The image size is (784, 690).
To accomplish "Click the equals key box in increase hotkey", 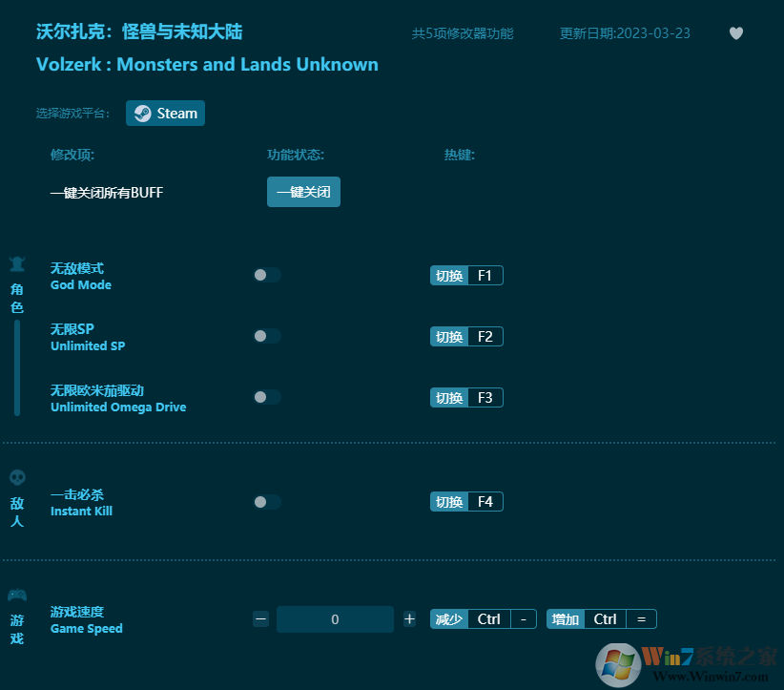I will click(642, 619).
